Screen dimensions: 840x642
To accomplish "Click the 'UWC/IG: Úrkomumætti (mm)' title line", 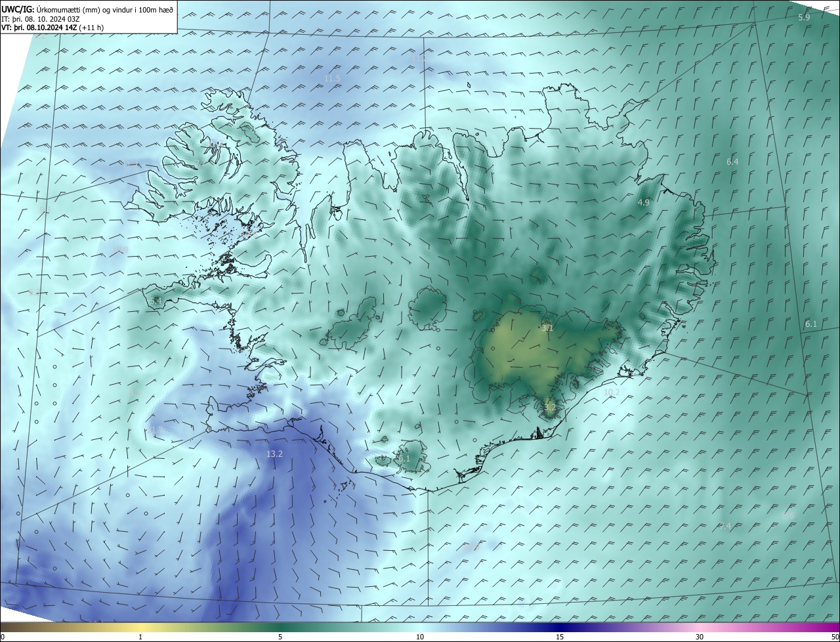I will tap(87, 9).
